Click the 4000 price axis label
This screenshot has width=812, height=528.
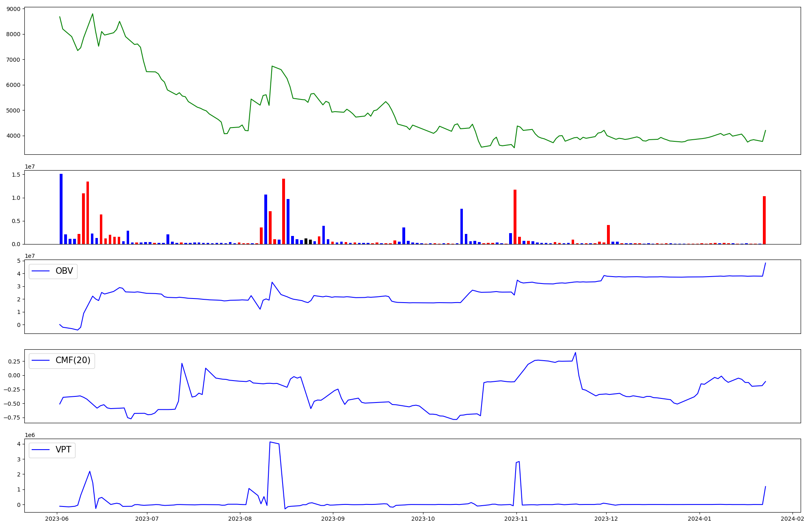[x=13, y=136]
